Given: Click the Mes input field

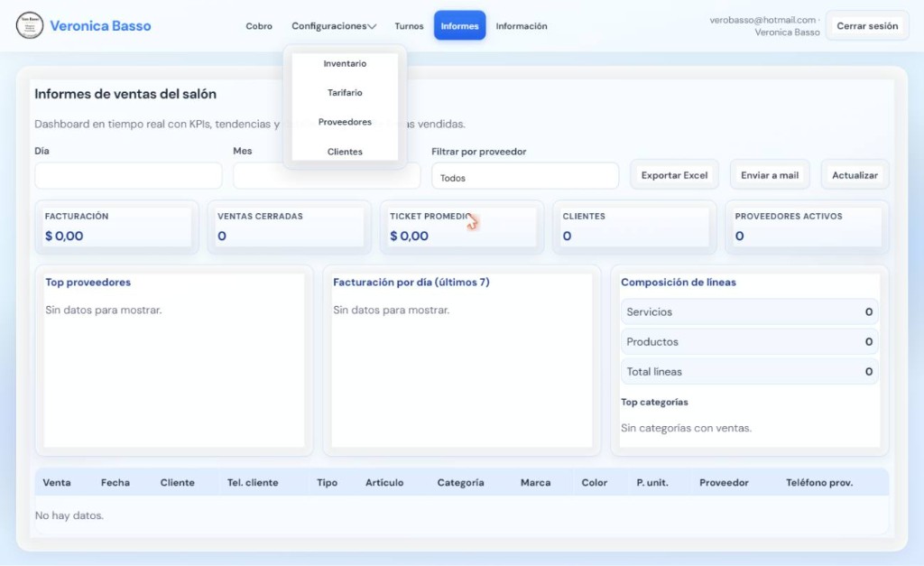Looking at the screenshot, I should [x=327, y=176].
